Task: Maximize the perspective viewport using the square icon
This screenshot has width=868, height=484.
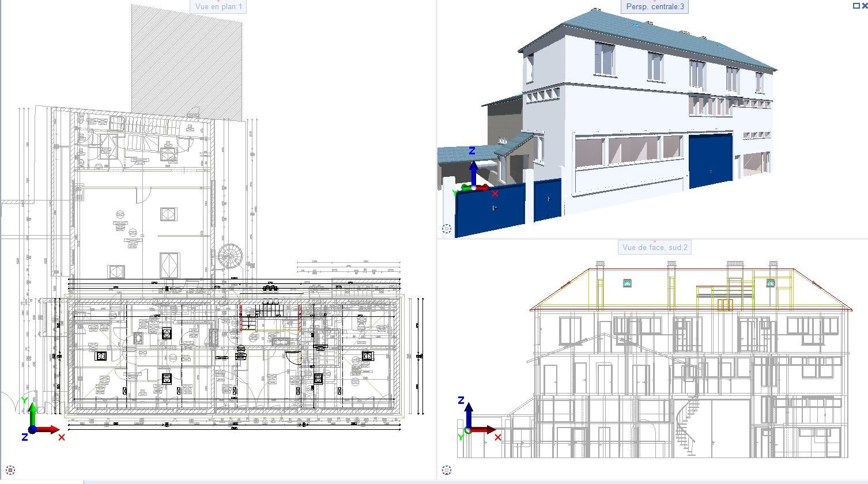Action: pyautogui.click(x=856, y=6)
